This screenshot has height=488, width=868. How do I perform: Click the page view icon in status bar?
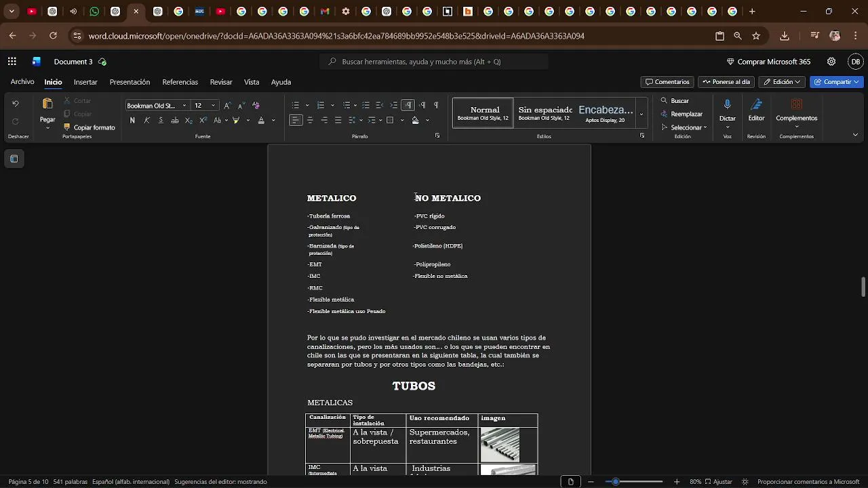pos(570,482)
